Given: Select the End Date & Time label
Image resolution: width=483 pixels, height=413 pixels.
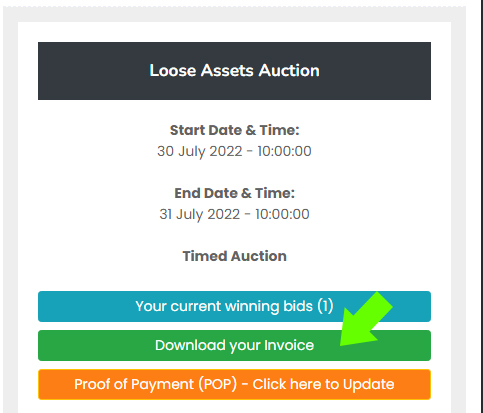Looking at the screenshot, I should pyautogui.click(x=235, y=193).
